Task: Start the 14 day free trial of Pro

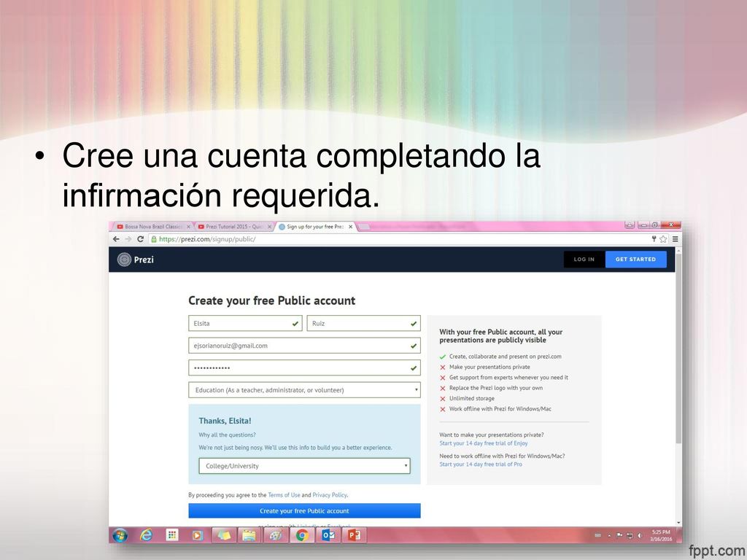Action: point(481,464)
